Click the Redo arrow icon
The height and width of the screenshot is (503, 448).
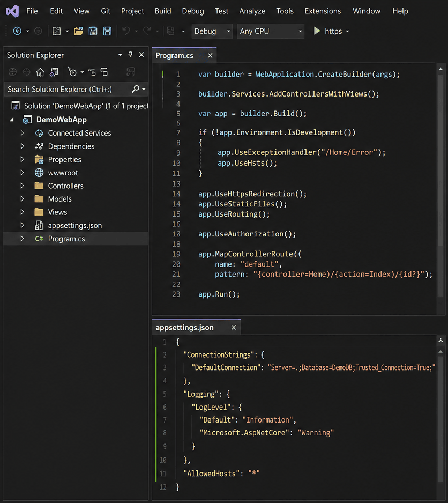[x=147, y=31]
